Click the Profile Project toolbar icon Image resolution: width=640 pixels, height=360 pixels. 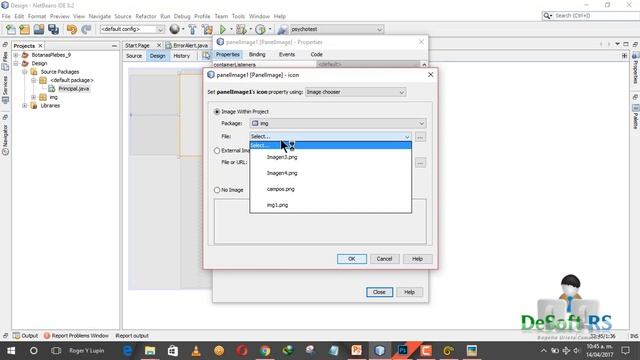coord(260,29)
